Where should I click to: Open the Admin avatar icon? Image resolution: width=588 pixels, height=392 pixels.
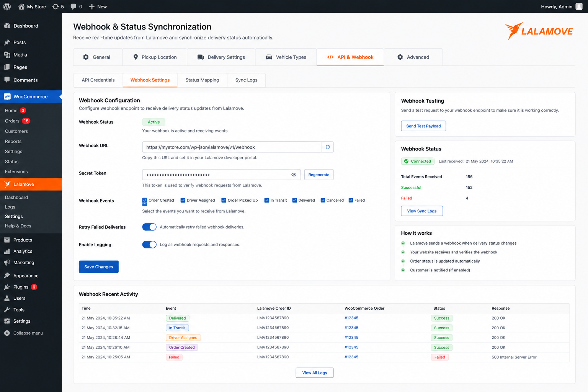pos(579,7)
